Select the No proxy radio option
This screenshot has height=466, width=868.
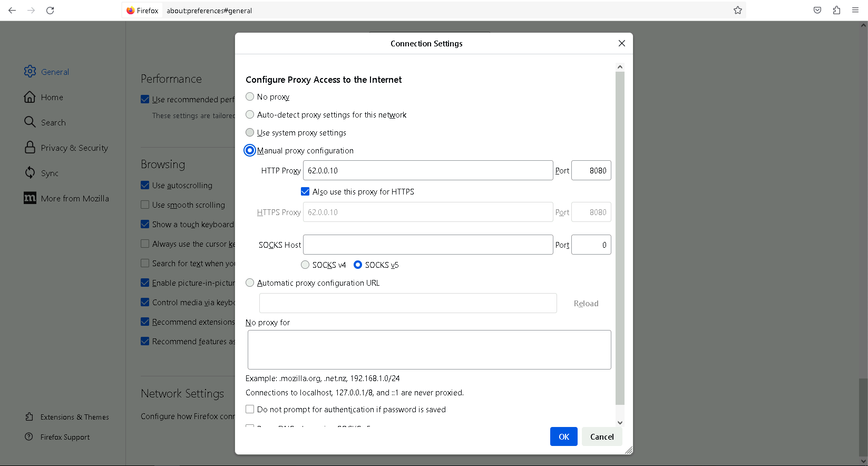click(x=250, y=97)
